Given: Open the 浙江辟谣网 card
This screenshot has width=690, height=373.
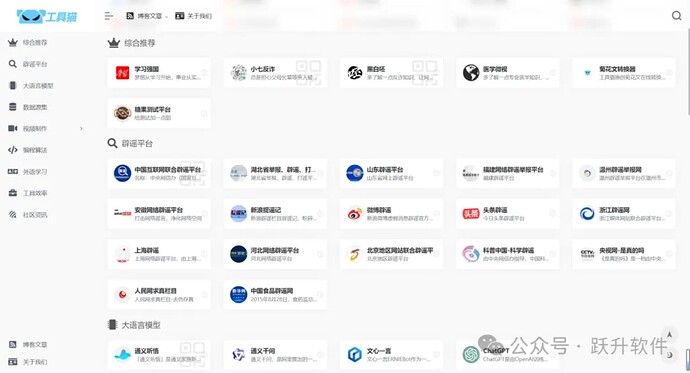Looking at the screenshot, I should [624, 214].
